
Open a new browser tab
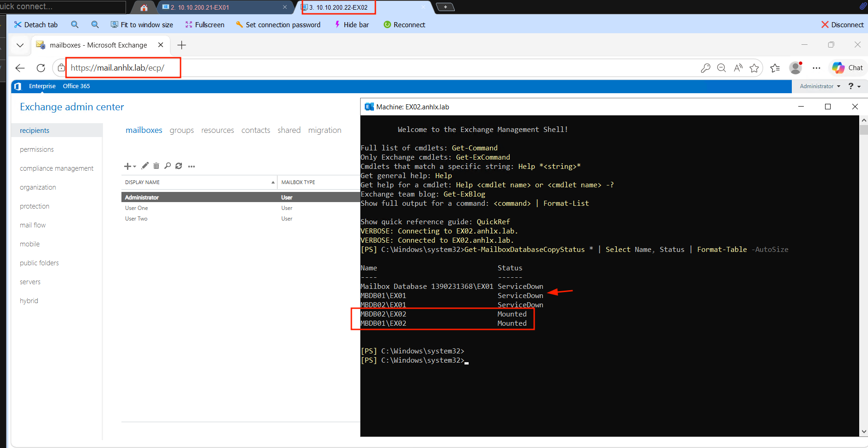tap(182, 45)
